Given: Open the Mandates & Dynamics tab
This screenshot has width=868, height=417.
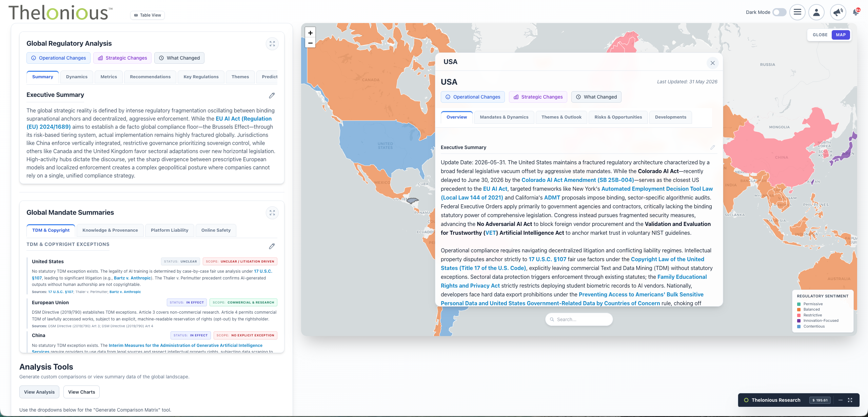Looking at the screenshot, I should (x=504, y=117).
